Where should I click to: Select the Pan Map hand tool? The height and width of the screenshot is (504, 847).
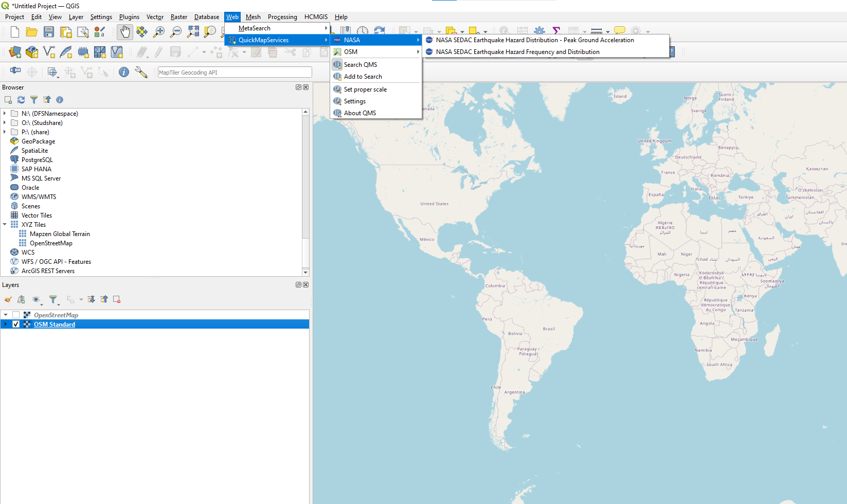(x=124, y=32)
